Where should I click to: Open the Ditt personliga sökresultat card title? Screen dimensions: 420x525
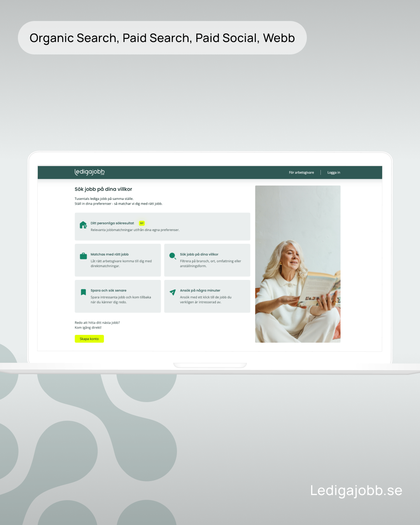tap(112, 223)
